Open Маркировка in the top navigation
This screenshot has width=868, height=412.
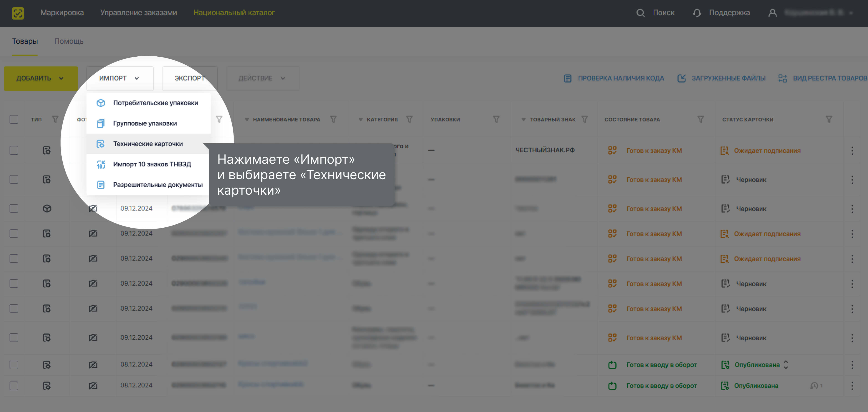[62, 13]
